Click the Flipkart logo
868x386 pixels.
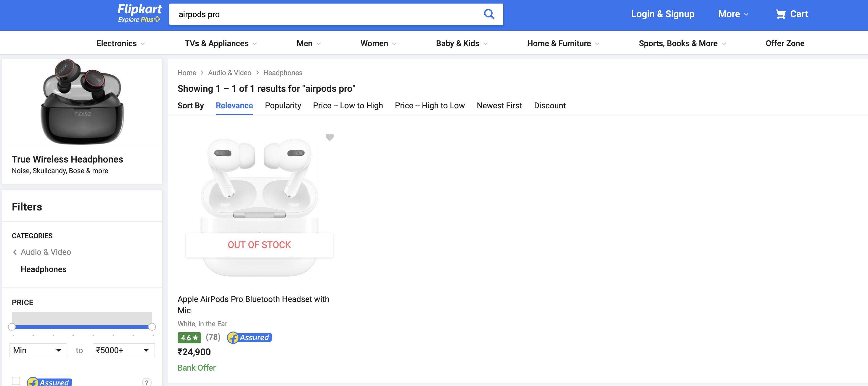pyautogui.click(x=139, y=9)
